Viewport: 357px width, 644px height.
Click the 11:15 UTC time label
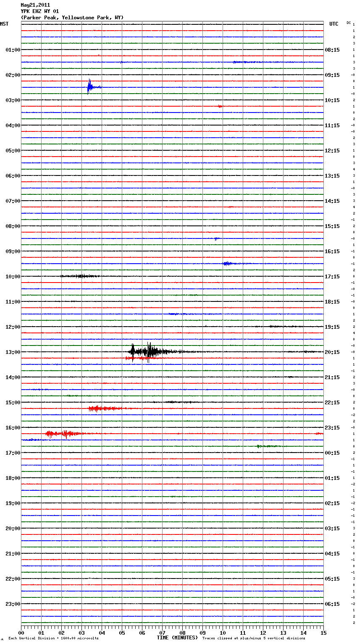332,126
